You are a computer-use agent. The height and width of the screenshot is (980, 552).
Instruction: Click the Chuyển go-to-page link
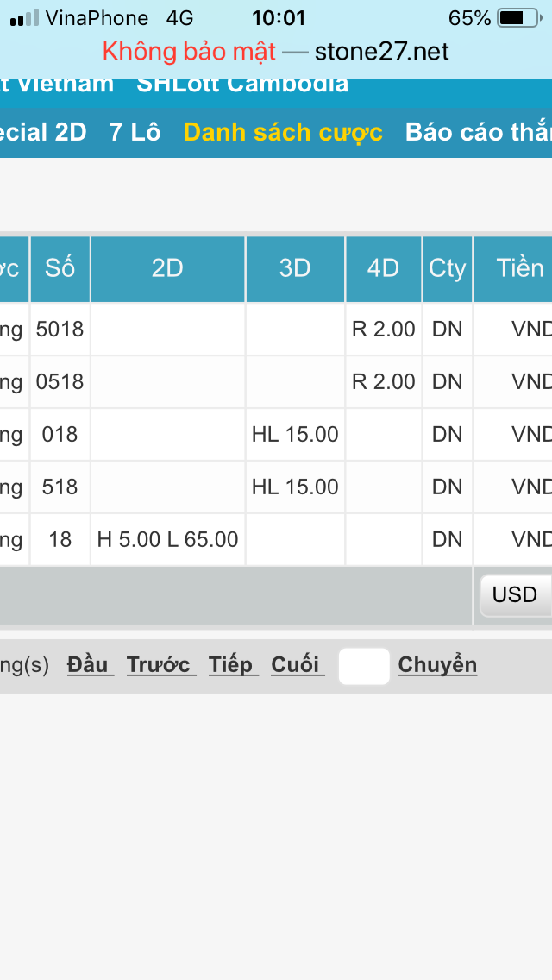(437, 665)
